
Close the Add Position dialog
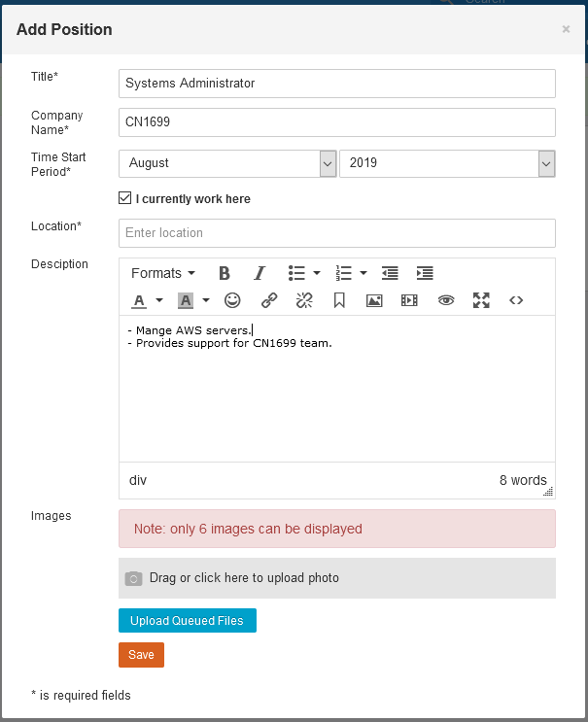point(566,29)
